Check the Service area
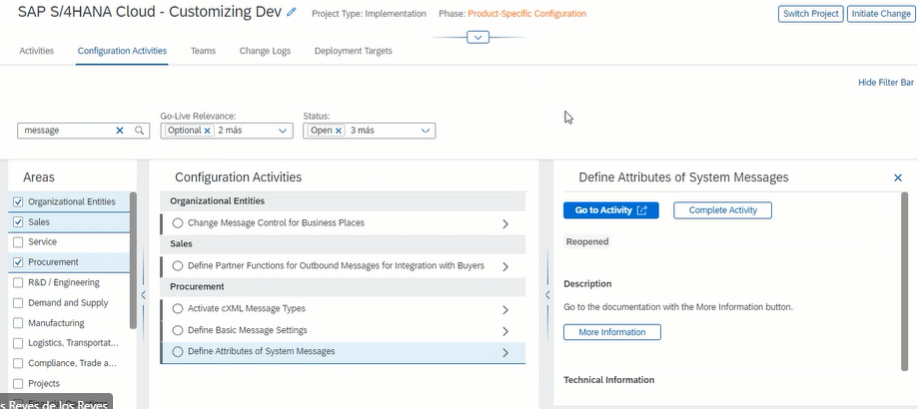Viewport: 918px width, 409px height. (18, 242)
